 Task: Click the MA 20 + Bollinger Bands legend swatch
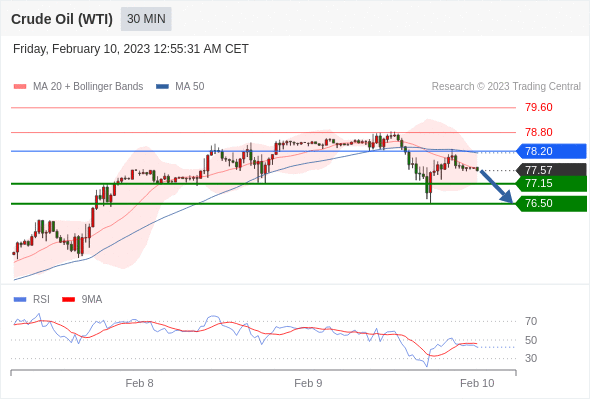pos(20,87)
